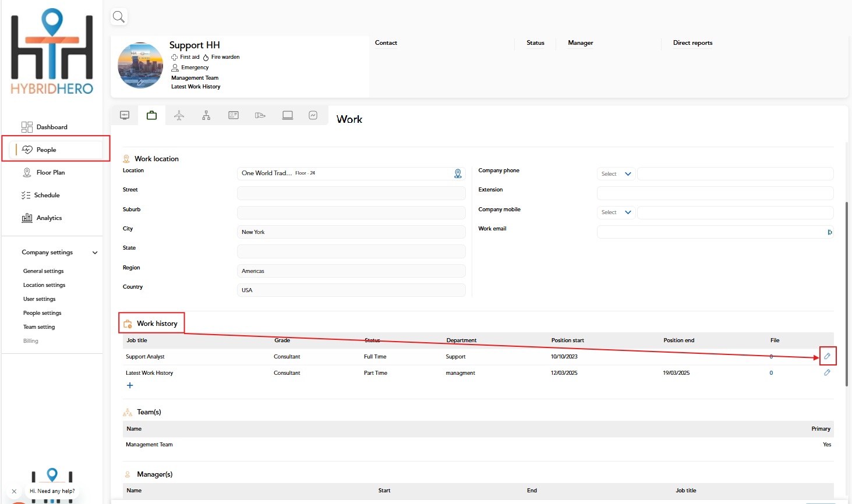Close the help chat bubble
Viewport: 852px width, 504px height.
coord(14,491)
